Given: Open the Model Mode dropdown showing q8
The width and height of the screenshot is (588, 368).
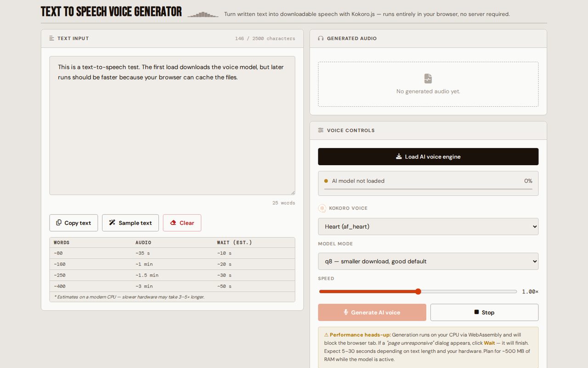Looking at the screenshot, I should pos(428,261).
